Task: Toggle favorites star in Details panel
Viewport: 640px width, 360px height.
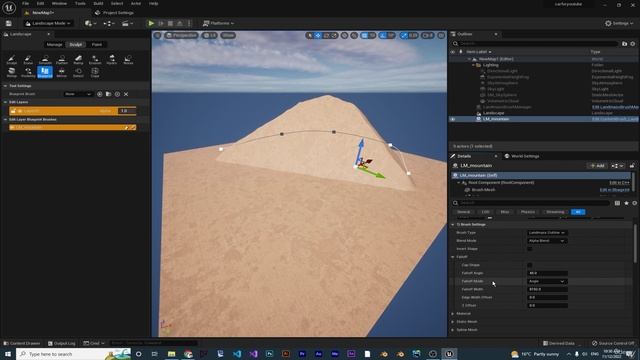Action: [626, 203]
